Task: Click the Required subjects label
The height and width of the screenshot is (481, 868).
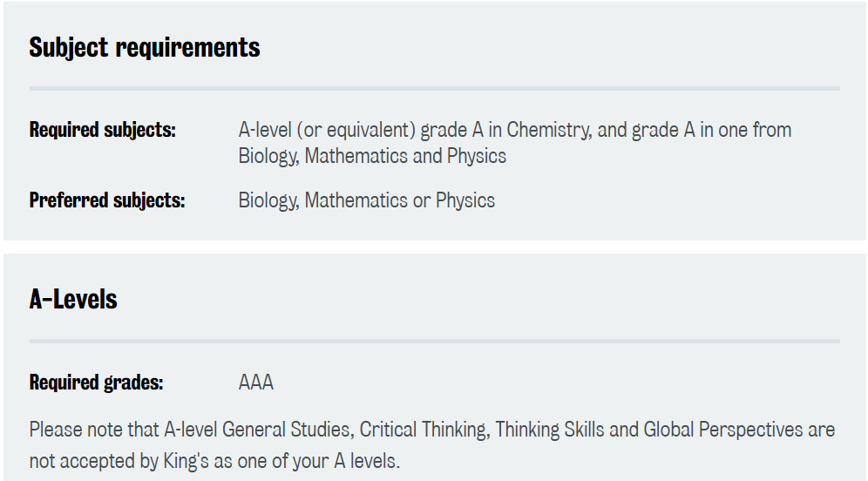Action: (x=103, y=130)
